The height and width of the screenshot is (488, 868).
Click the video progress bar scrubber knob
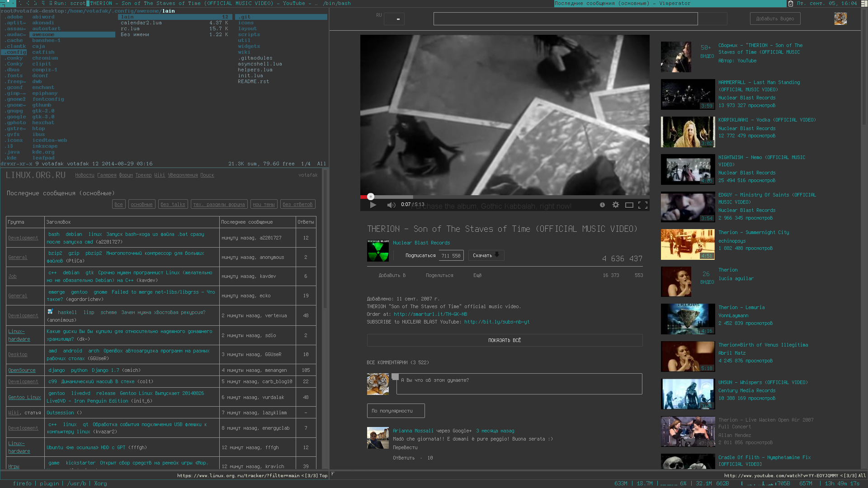(371, 197)
